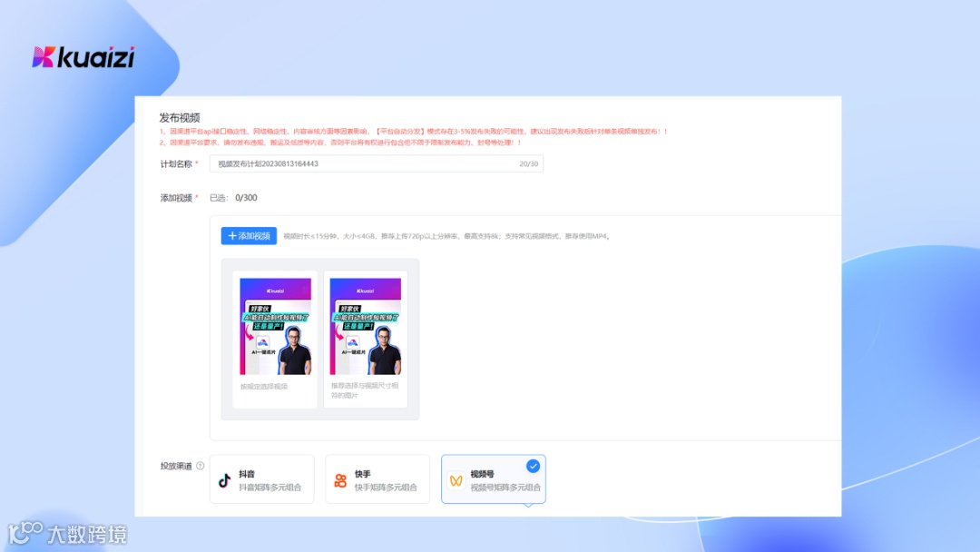
Task: Open the 投放渠道 help icon
Action: (200, 466)
